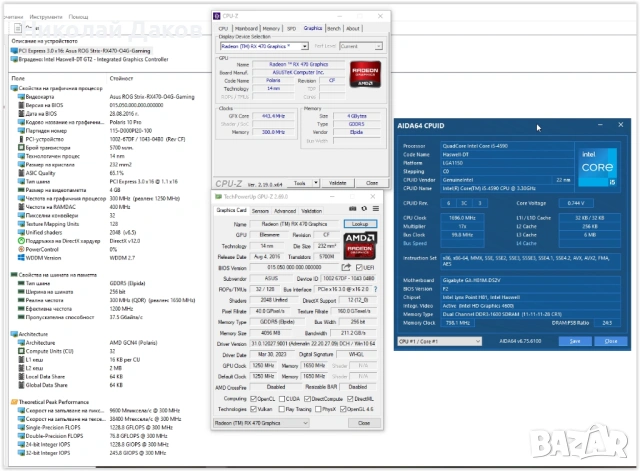
Task: Click the icon beside ASIC Quality row
Action: tap(21, 173)
